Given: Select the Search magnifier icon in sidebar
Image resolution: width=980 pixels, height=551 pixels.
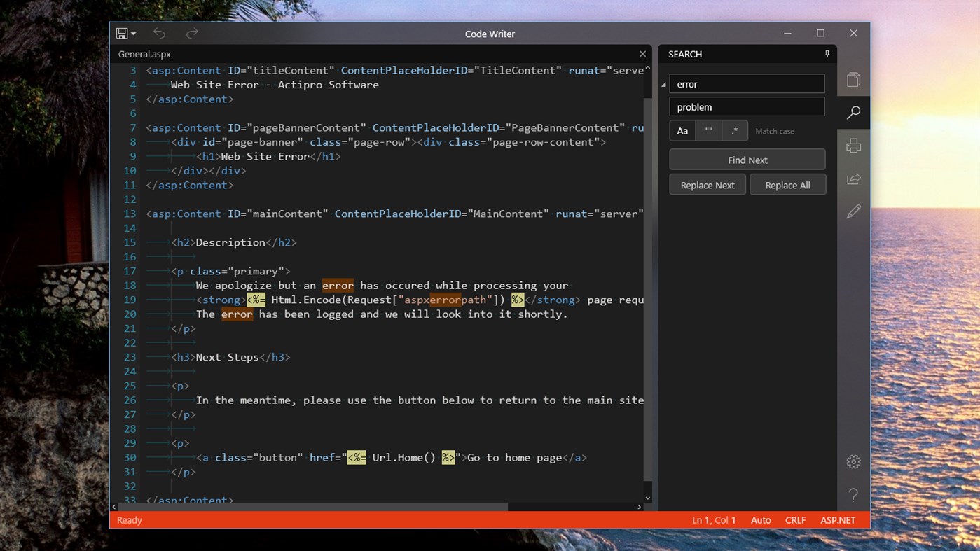Looking at the screenshot, I should pyautogui.click(x=853, y=113).
